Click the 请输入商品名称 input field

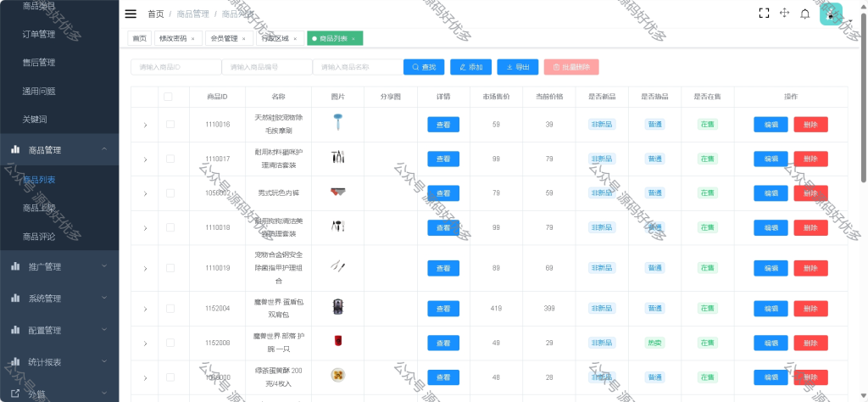[359, 67]
